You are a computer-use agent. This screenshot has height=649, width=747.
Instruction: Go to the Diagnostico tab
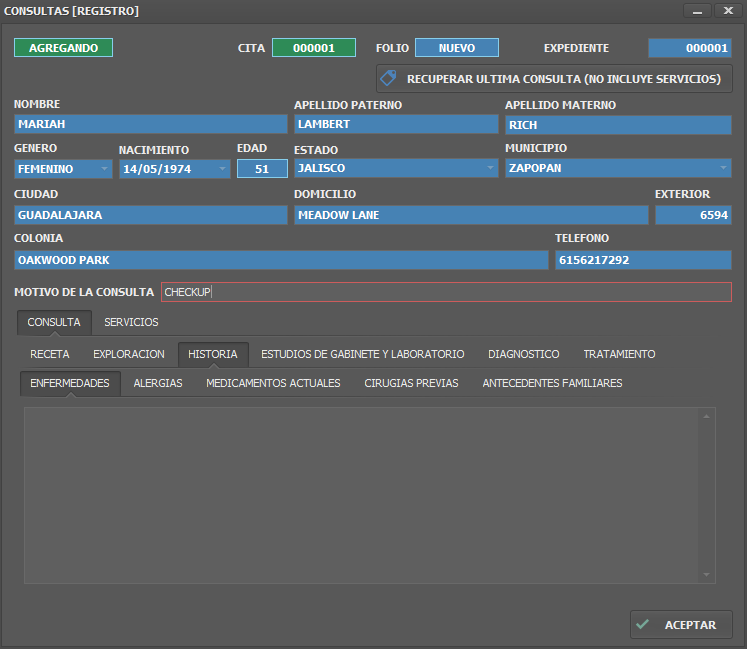523,354
